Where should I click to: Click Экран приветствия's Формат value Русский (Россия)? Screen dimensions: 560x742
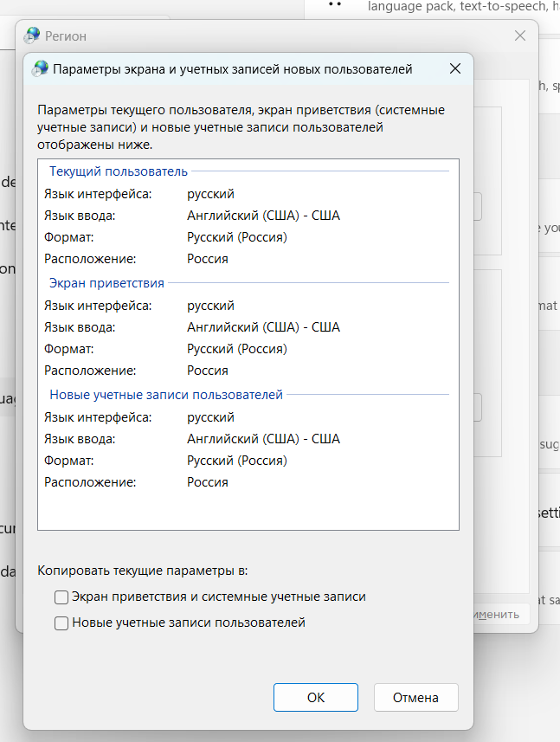[237, 349]
